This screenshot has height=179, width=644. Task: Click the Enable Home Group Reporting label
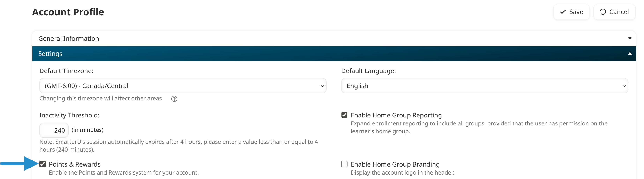click(396, 115)
